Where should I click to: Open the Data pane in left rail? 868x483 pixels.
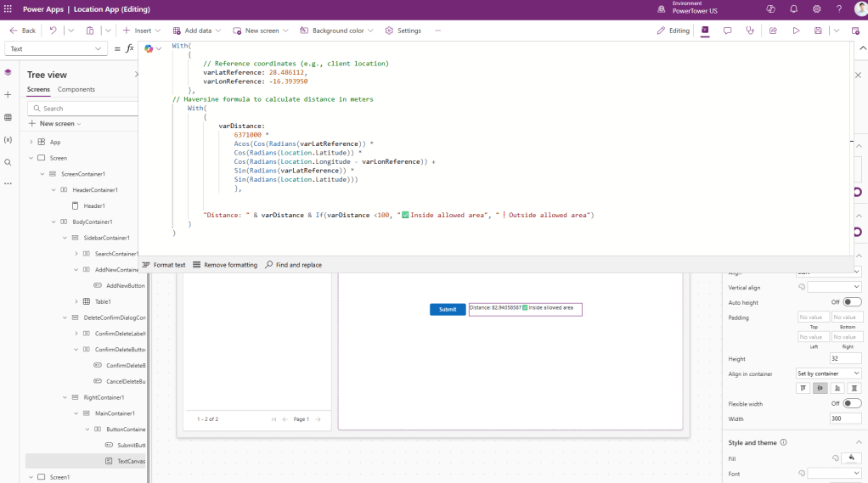[8, 117]
